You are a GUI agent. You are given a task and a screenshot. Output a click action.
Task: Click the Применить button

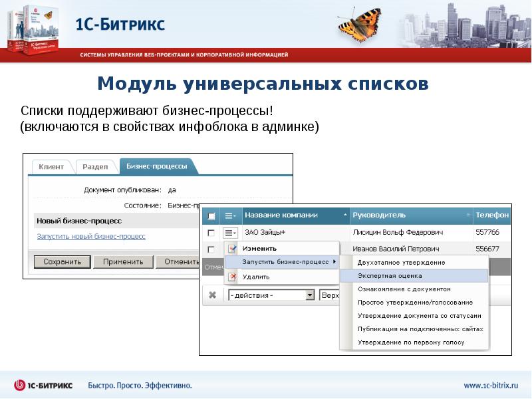123,261
